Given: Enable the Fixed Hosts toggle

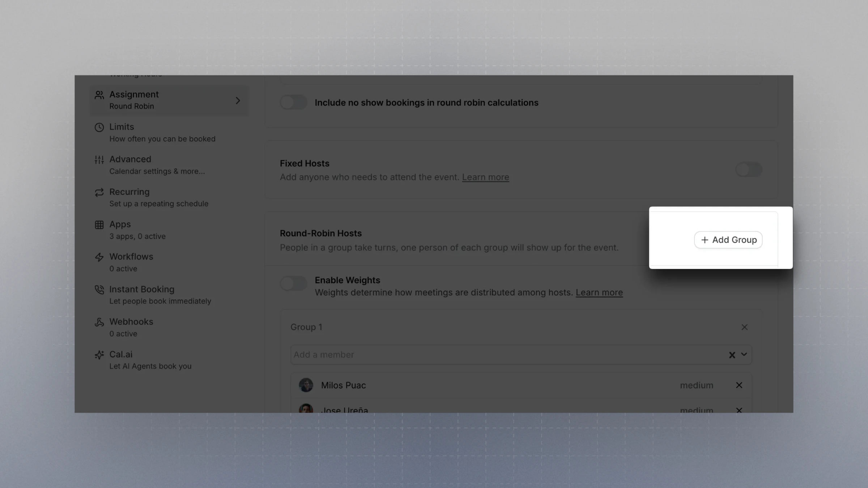Looking at the screenshot, I should (749, 170).
